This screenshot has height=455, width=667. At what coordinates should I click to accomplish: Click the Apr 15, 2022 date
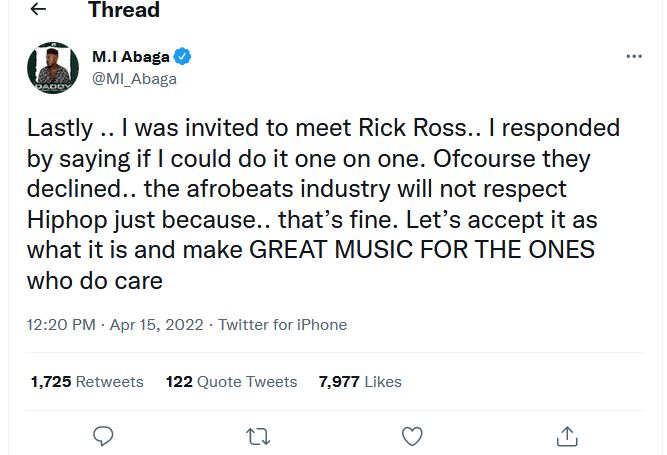tap(159, 325)
